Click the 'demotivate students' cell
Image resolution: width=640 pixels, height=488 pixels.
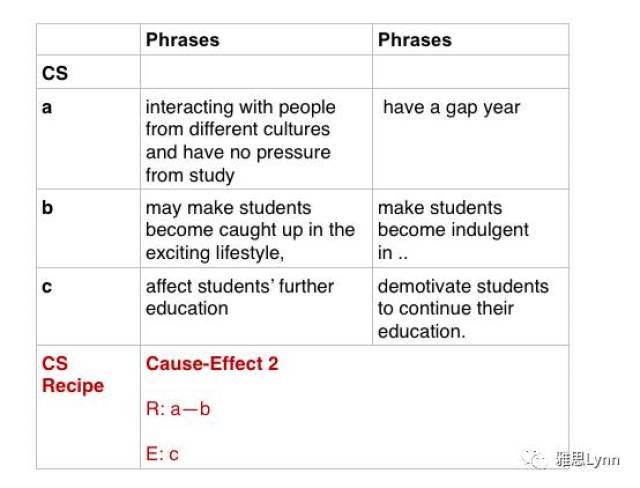point(462,308)
